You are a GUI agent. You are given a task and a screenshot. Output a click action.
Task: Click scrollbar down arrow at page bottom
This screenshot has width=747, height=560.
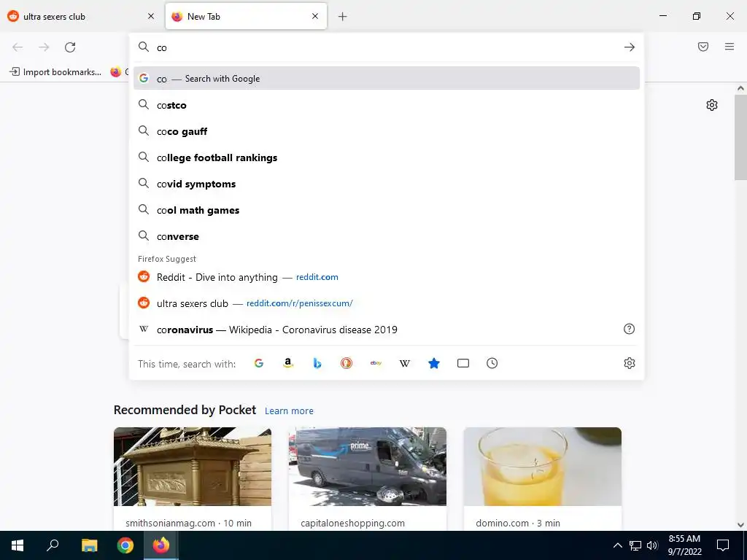coord(740,525)
